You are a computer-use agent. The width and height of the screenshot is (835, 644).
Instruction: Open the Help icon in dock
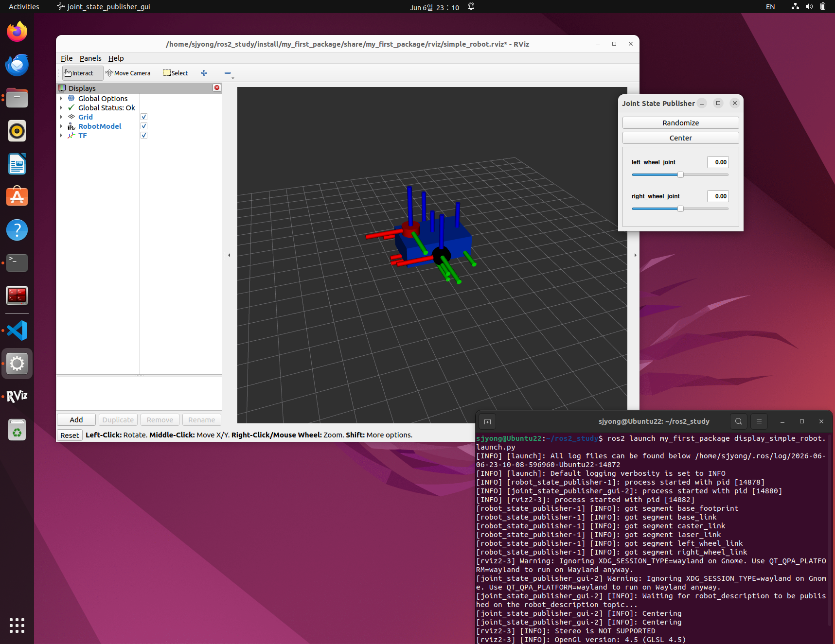click(x=17, y=230)
